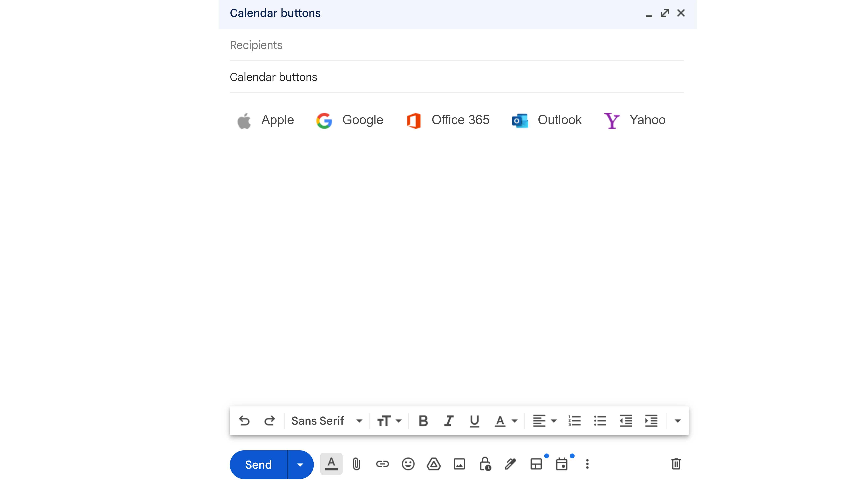The image size is (868, 488).
Task: Click the Recipients field
Action: [x=457, y=45]
